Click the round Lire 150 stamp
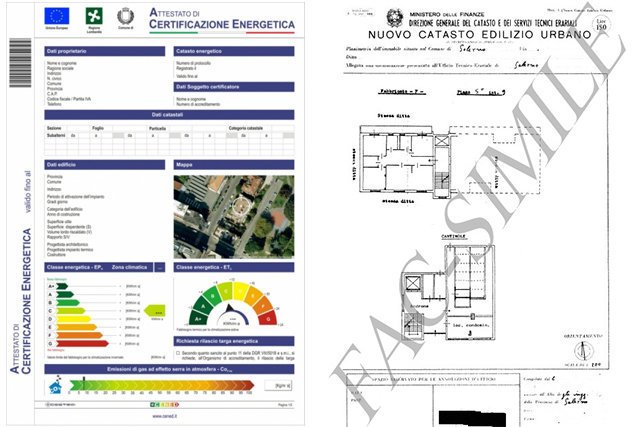Viewport: 640px width, 427px height. [x=601, y=24]
